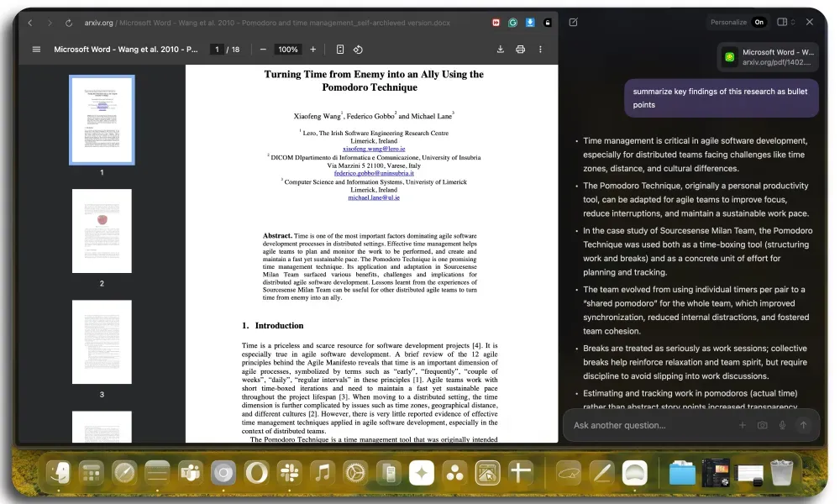Toggle the PDF sidebar menu icon
The height and width of the screenshot is (504, 840).
point(36,50)
